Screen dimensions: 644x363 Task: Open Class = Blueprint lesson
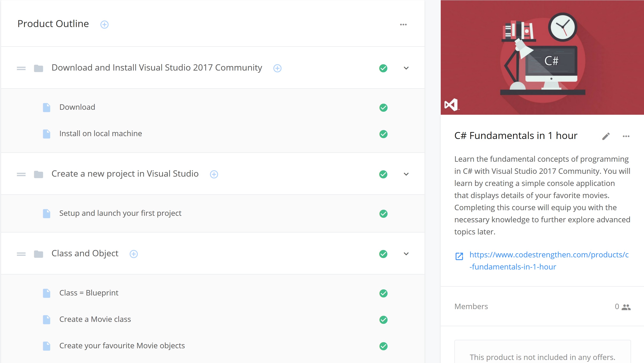coord(89,293)
